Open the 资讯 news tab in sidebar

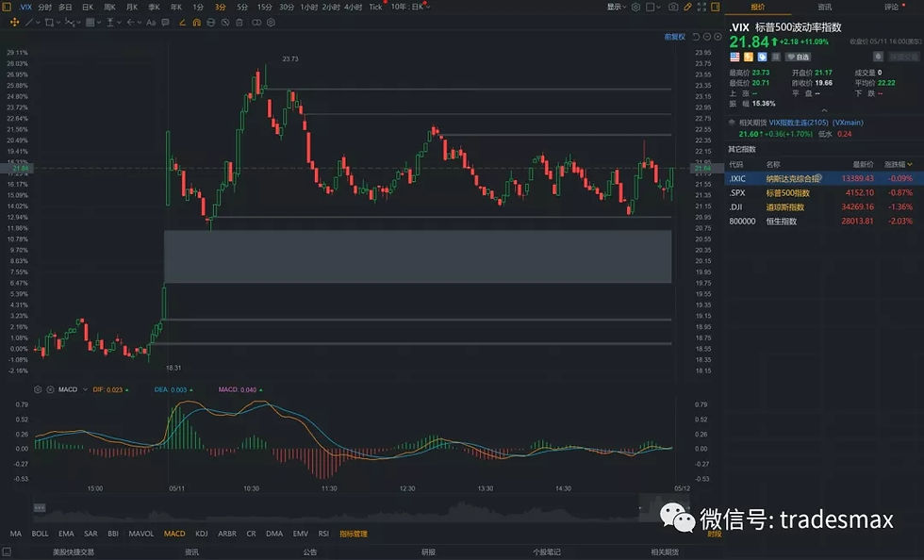824,8
